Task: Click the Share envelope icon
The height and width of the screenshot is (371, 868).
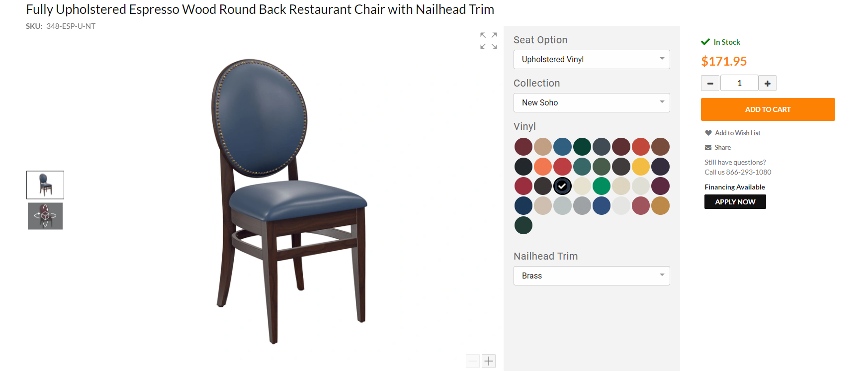Action: [708, 147]
